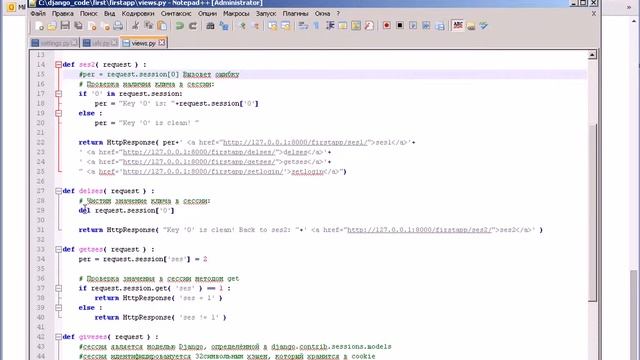Copy selection using the Copy icon

149,26
